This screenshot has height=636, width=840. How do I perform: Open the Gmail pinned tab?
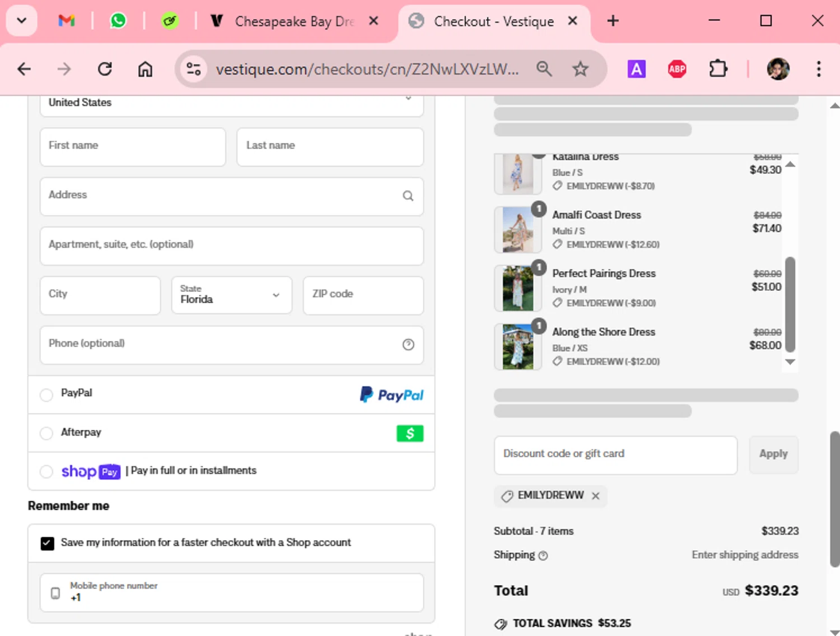(x=67, y=21)
